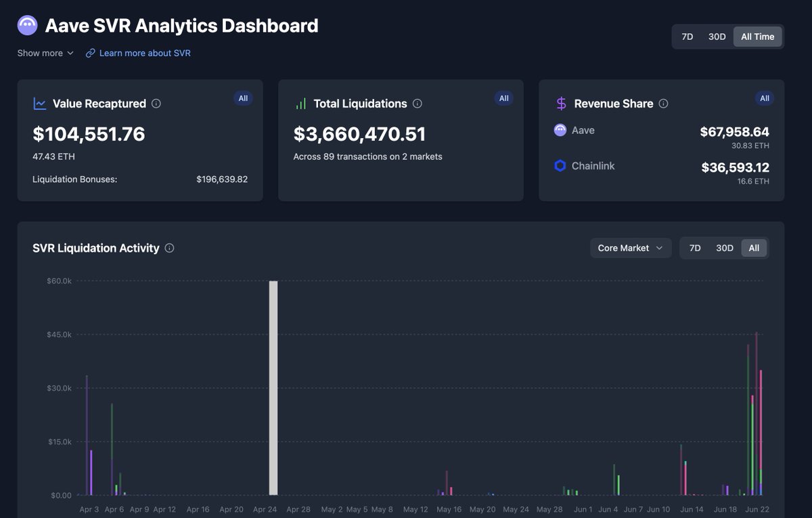Click the 30.83 ETH text

click(x=750, y=145)
